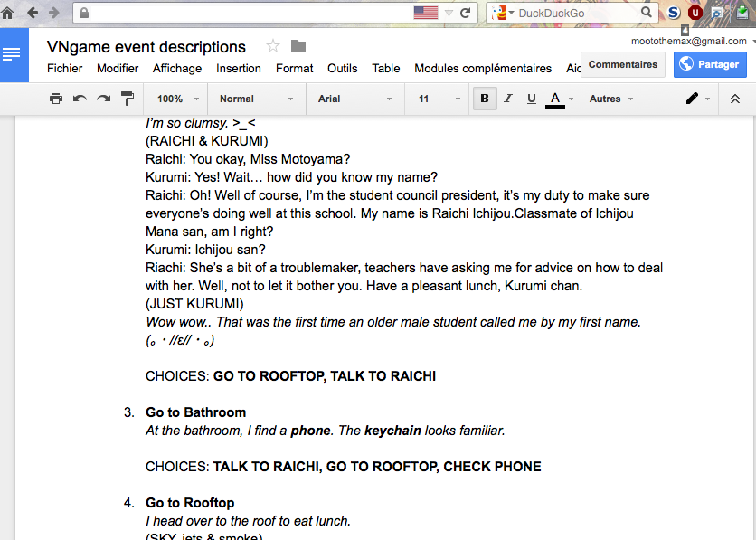This screenshot has height=540, width=756.
Task: Open the Modules complémentaires menu
Action: pos(483,69)
